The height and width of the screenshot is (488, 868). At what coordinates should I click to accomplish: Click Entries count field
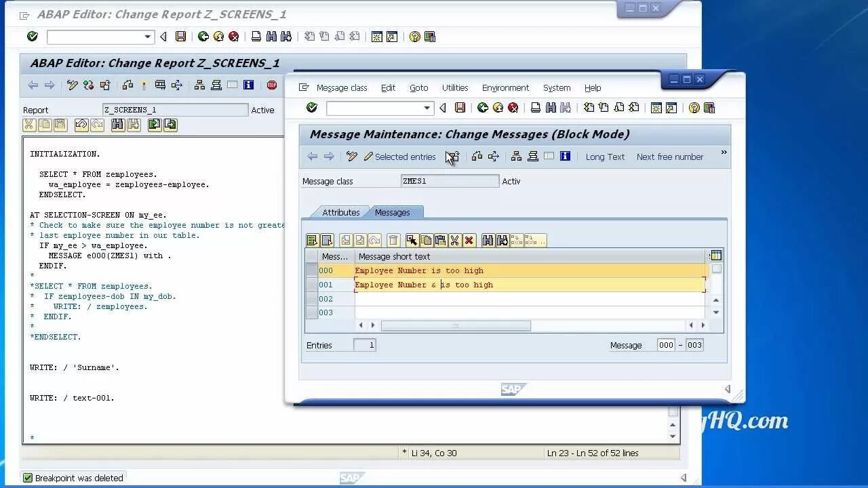365,345
